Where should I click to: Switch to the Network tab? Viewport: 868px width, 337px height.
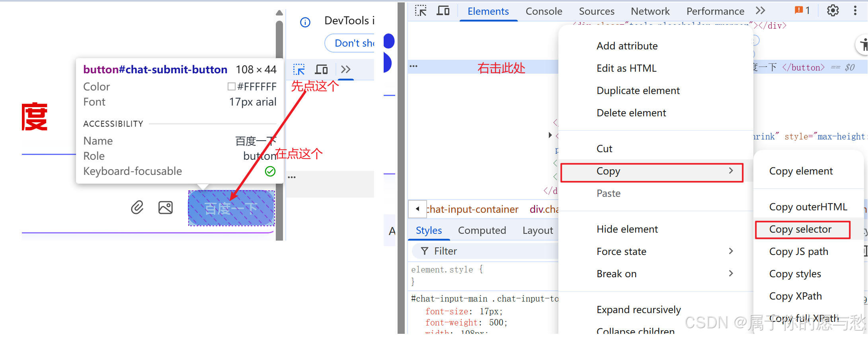[650, 11]
